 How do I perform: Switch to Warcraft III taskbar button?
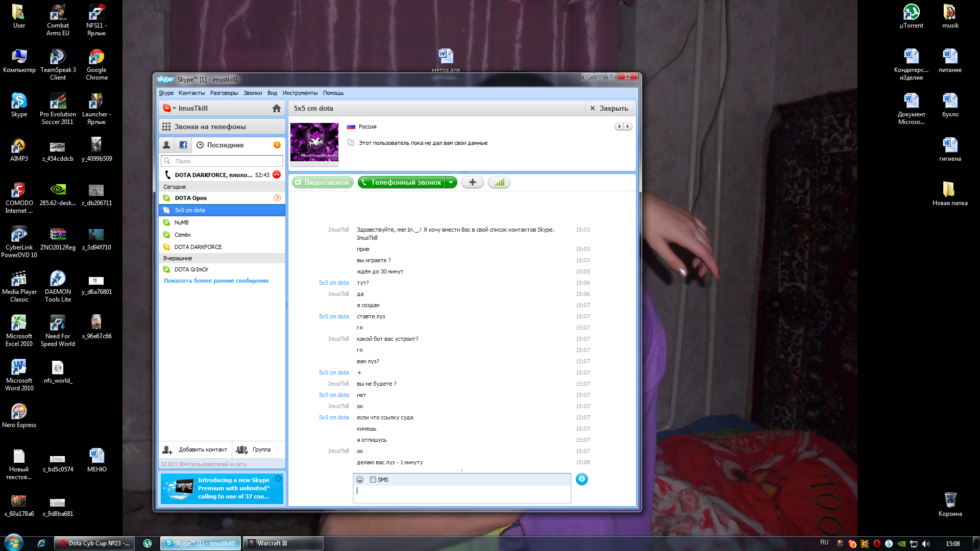point(283,543)
